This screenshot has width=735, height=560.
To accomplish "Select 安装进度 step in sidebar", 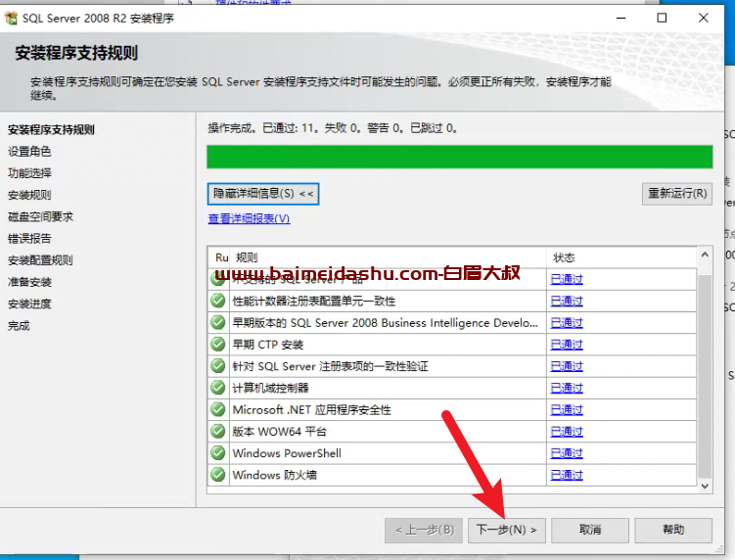I will point(29,303).
